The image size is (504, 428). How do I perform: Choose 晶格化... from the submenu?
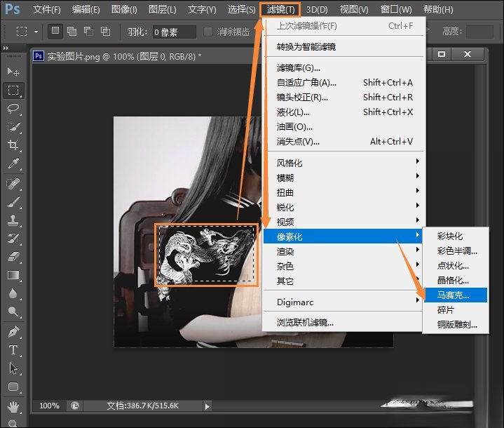click(x=456, y=280)
